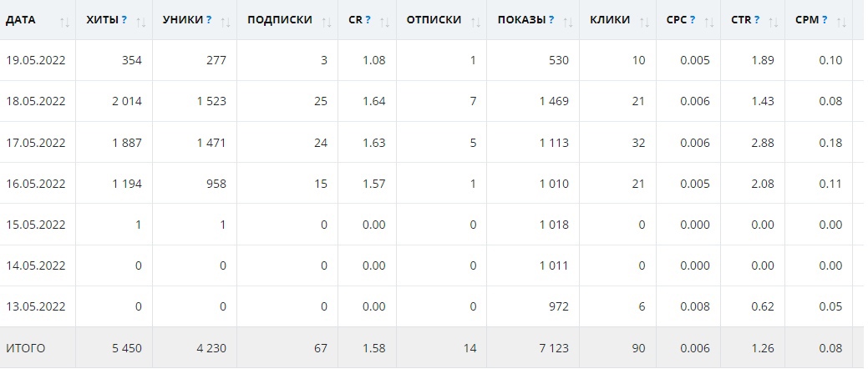Click the 13.05.2022 date cell

tap(36, 307)
